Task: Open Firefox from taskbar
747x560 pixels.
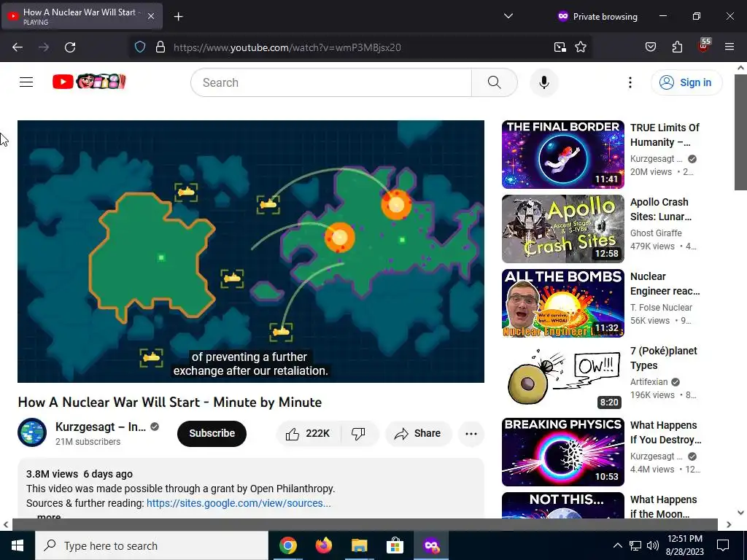Action: [323, 545]
